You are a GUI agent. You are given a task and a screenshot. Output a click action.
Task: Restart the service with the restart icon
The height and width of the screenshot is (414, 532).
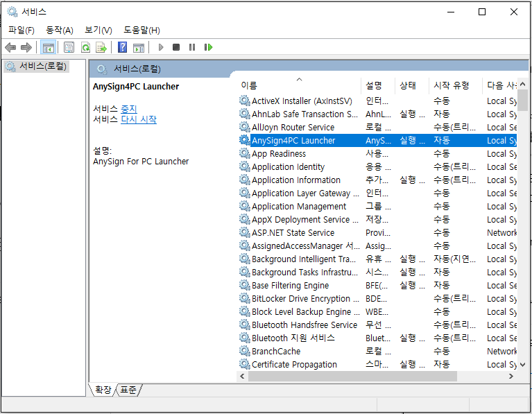(x=208, y=47)
